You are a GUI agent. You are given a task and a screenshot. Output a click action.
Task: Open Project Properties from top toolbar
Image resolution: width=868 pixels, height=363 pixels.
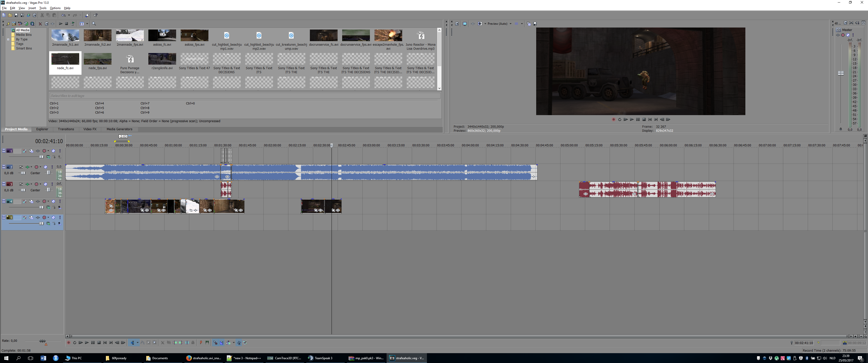click(34, 15)
